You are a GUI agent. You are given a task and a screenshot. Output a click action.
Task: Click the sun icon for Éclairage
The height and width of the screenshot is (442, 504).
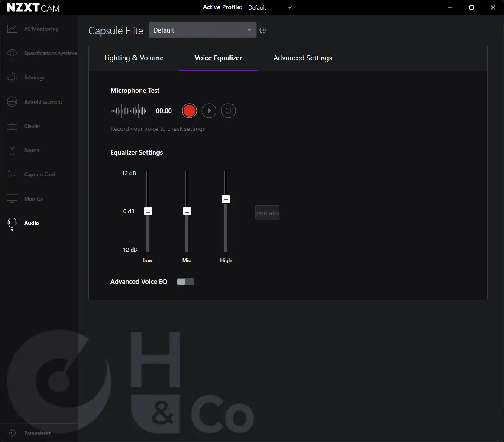12,77
